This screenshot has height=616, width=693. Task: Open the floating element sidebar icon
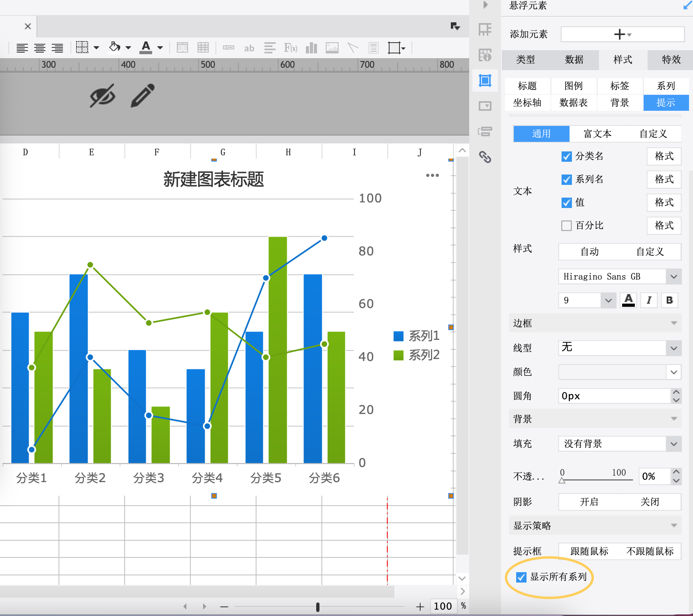485,80
